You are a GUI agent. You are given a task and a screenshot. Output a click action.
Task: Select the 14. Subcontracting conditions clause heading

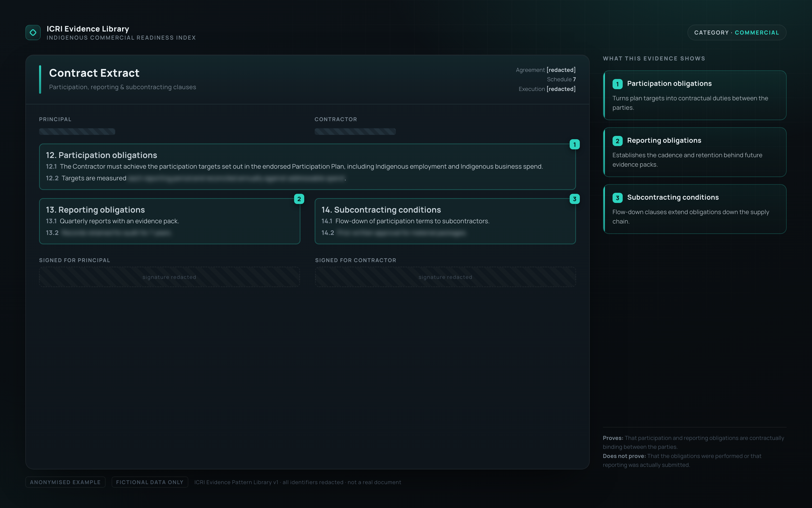tap(381, 210)
